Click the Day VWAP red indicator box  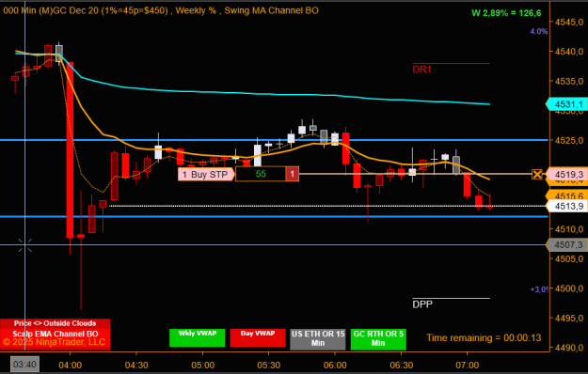[258, 337]
